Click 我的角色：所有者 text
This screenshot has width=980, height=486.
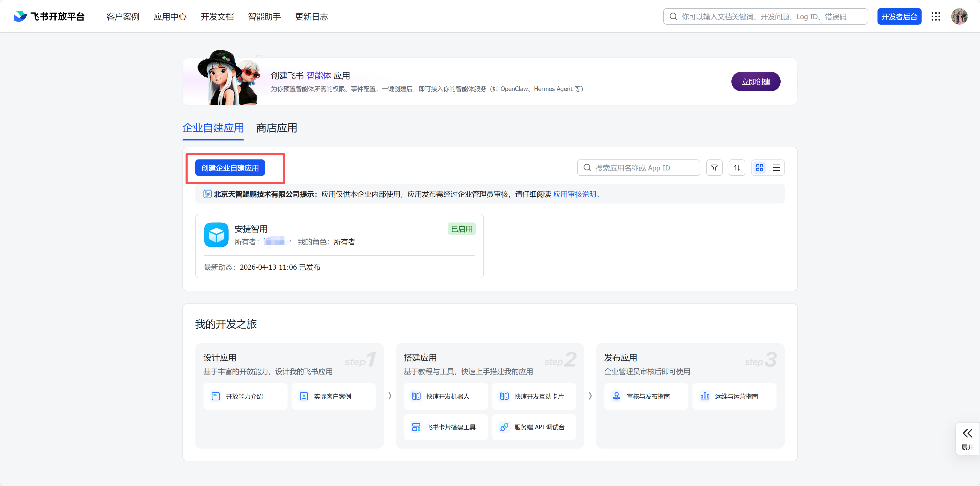pyautogui.click(x=326, y=242)
